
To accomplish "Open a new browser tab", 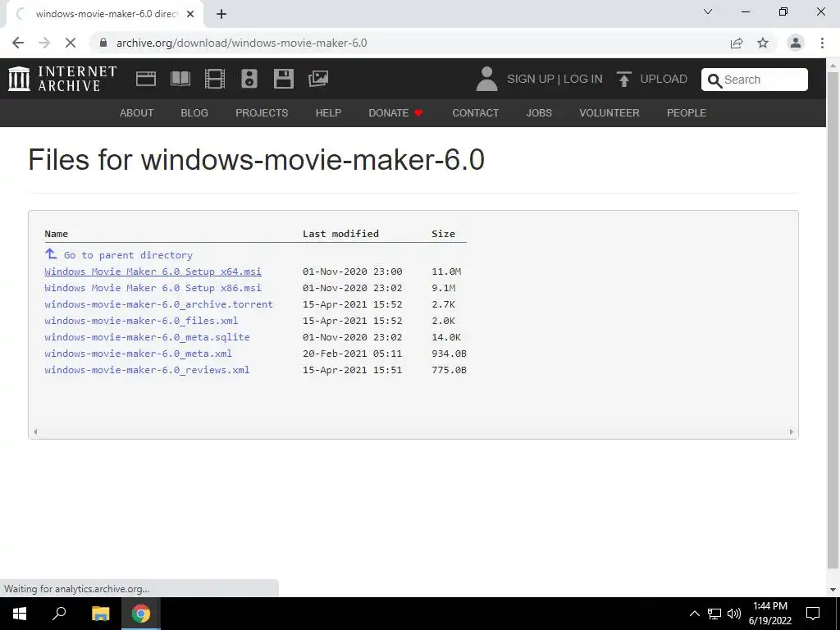I will [221, 14].
